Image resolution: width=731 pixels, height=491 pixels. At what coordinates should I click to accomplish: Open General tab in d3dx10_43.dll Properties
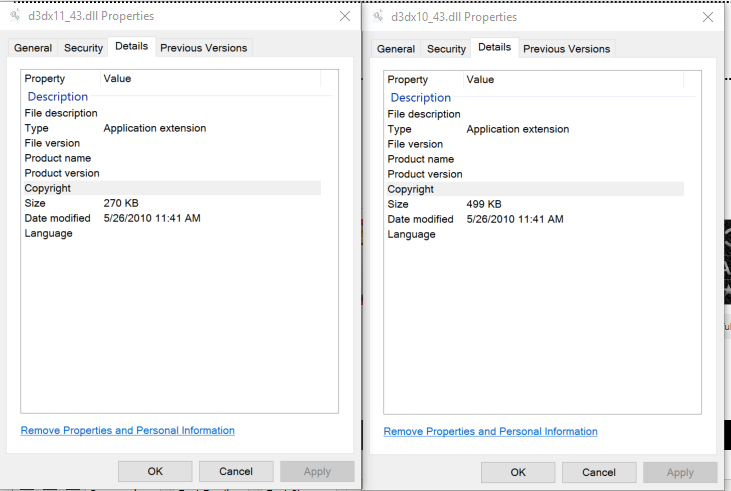396,49
